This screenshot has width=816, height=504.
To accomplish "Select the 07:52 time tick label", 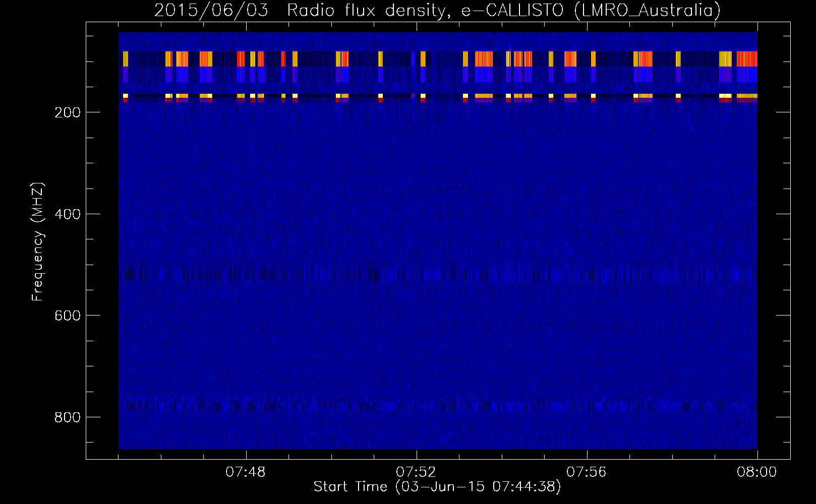I will 416,472.
